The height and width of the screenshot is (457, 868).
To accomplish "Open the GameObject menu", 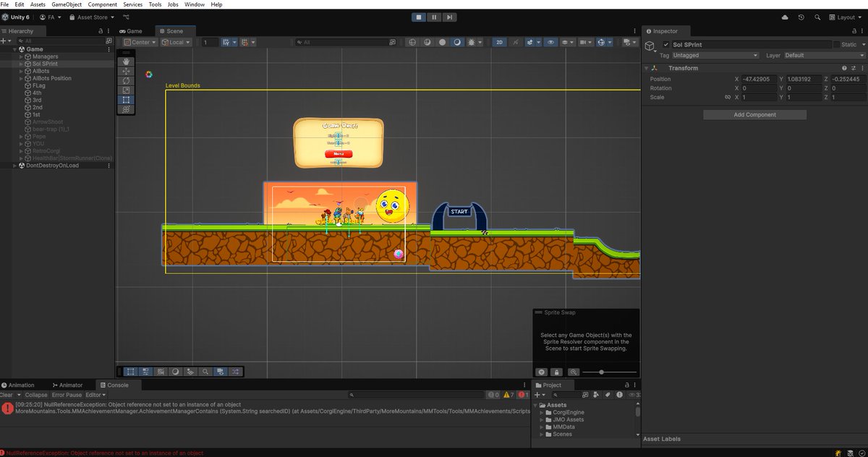I will click(x=67, y=4).
